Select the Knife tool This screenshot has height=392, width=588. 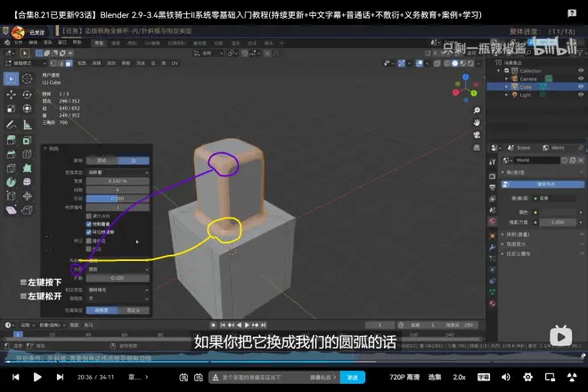tap(11, 168)
